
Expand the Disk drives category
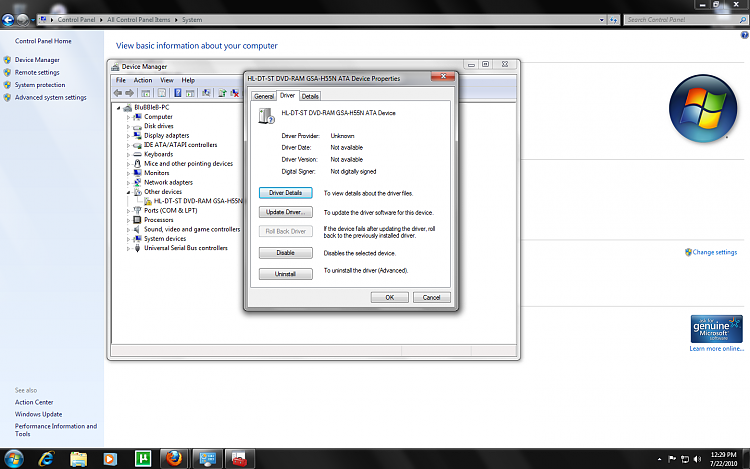pos(128,127)
